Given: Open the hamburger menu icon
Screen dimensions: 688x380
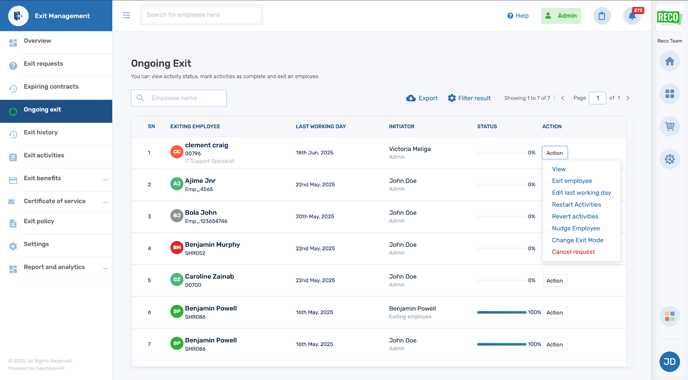Looking at the screenshot, I should click(x=126, y=15).
